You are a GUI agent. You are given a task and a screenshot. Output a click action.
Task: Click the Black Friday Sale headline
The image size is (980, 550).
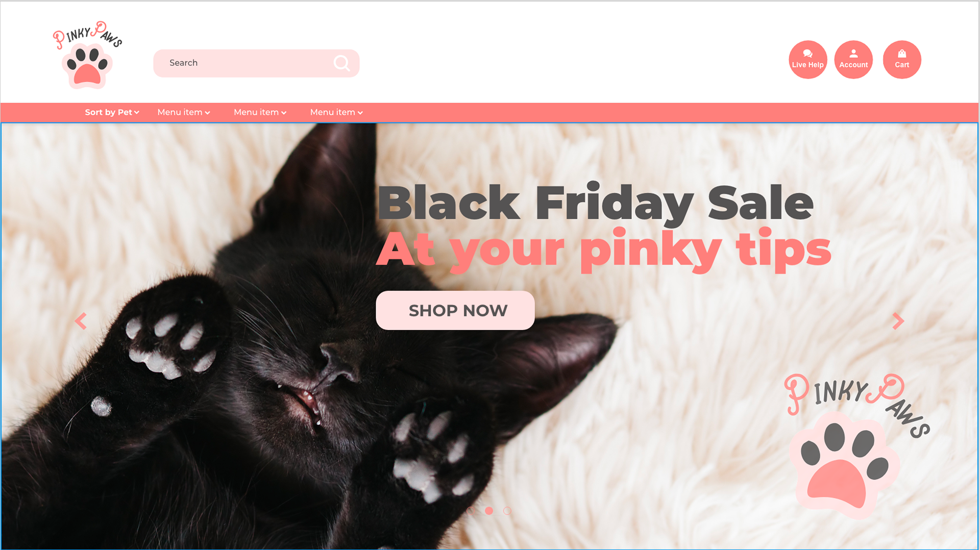[595, 203]
